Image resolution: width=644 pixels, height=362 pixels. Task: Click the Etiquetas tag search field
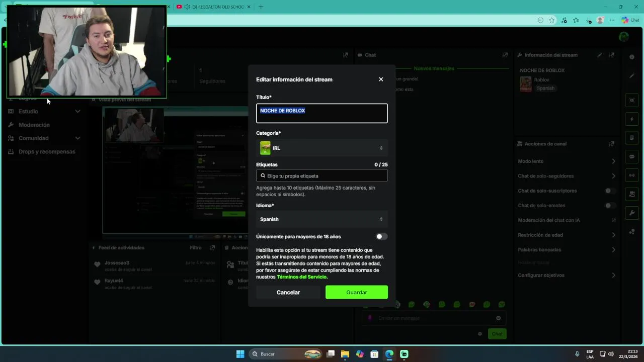coord(322,176)
